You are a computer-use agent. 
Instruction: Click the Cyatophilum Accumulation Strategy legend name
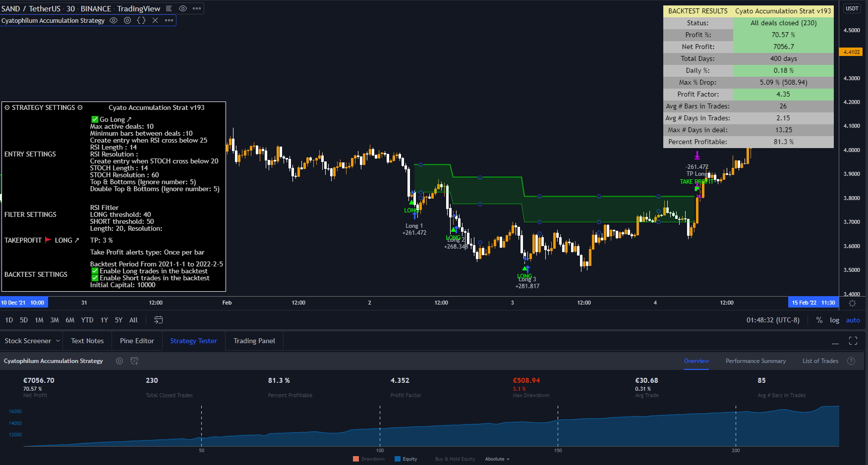53,20
